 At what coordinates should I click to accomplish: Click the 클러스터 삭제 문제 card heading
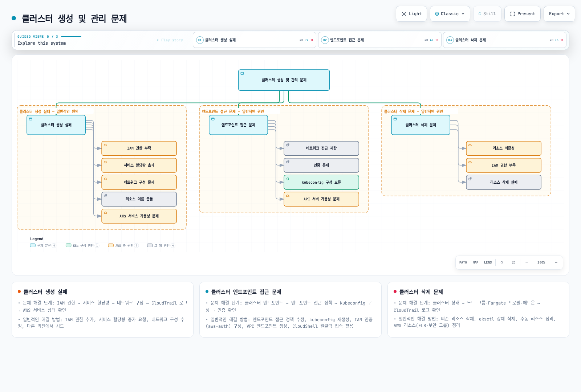(x=421, y=292)
